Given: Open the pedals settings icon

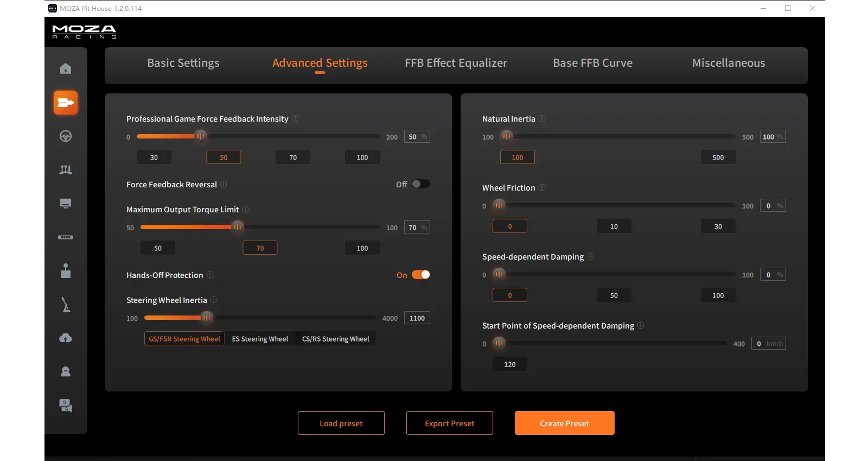Looking at the screenshot, I should (66, 170).
